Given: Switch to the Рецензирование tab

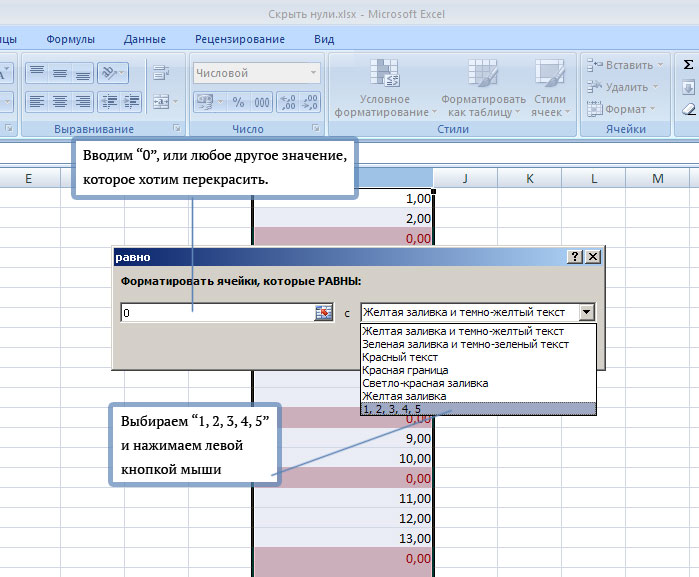Looking at the screenshot, I should coord(240,39).
